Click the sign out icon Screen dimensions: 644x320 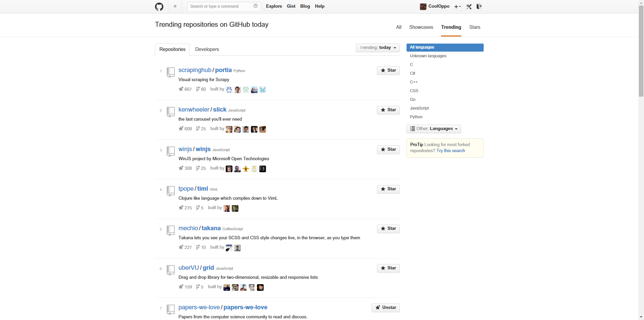(479, 6)
